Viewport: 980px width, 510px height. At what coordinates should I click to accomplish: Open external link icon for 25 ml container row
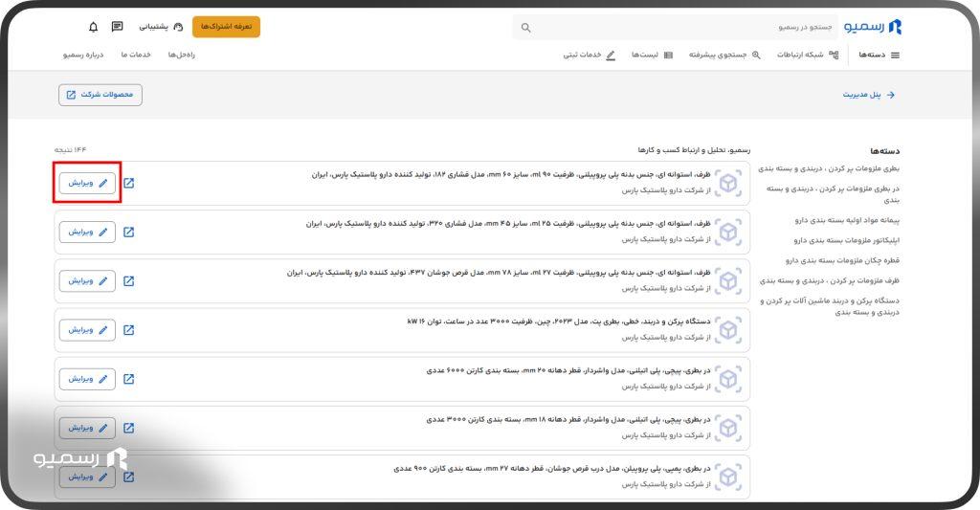(129, 232)
